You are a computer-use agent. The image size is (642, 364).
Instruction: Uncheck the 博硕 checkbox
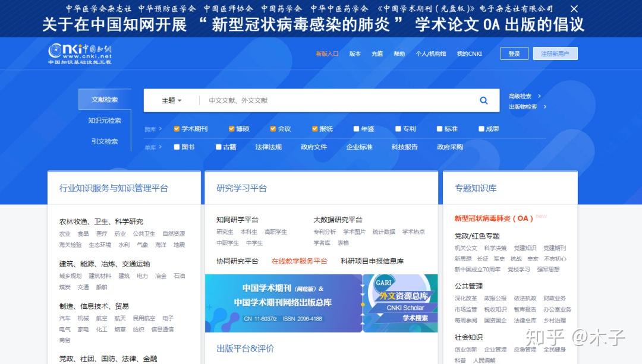coord(231,129)
